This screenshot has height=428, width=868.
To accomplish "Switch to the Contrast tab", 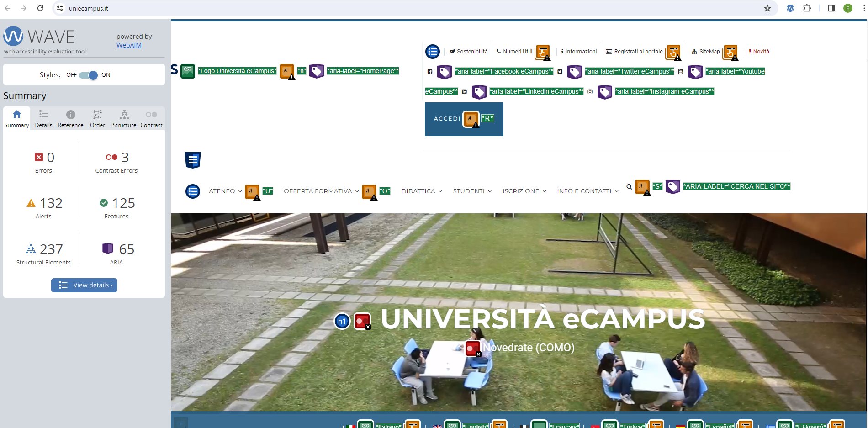I will pos(151,119).
